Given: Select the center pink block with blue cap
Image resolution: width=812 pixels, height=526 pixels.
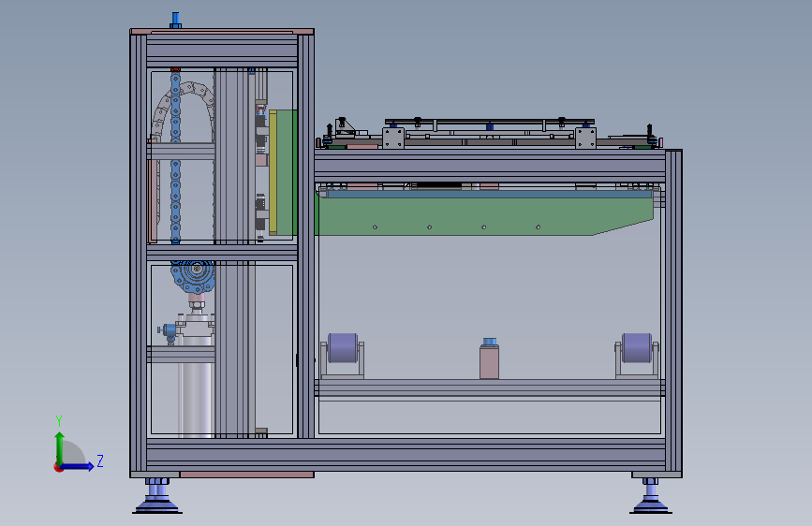Looking at the screenshot, I should pos(490,358).
